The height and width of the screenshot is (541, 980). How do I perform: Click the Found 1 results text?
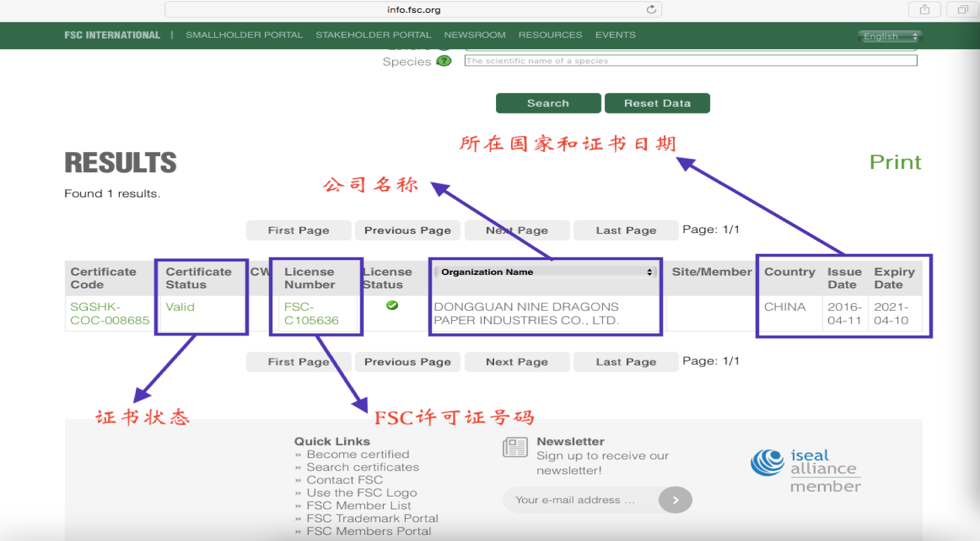click(x=112, y=194)
